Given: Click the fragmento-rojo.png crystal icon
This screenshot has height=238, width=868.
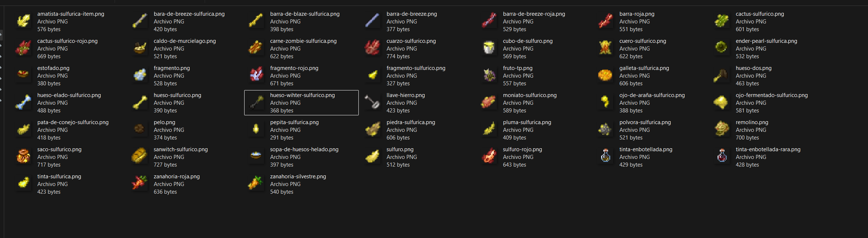Looking at the screenshot, I should coord(256,75).
